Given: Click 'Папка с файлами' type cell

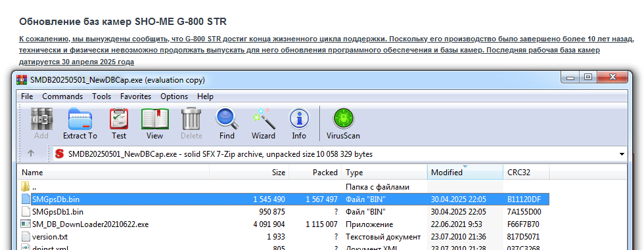Looking at the screenshot, I should (377, 187).
